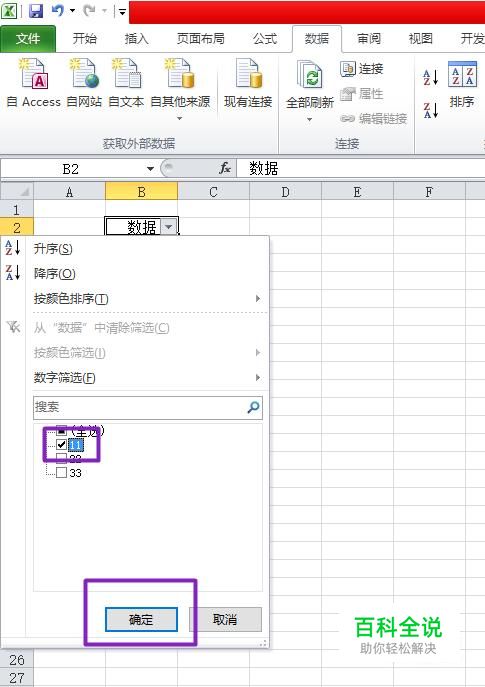Undo the last action
Viewport: 485px width, 687px height.
pyautogui.click(x=57, y=11)
